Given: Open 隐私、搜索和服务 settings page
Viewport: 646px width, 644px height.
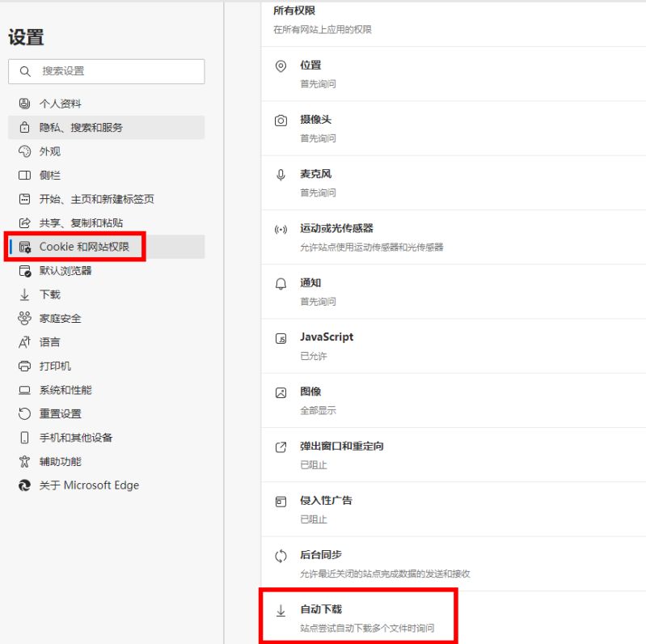Looking at the screenshot, I should coord(106,127).
